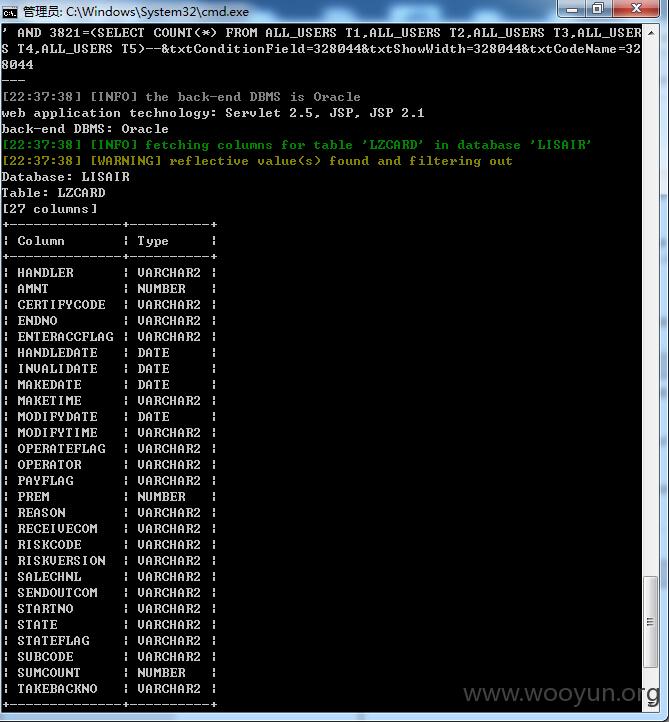Viewport: 669px width, 722px height.
Task: Close the cmd.exe window
Action: tap(637, 9)
